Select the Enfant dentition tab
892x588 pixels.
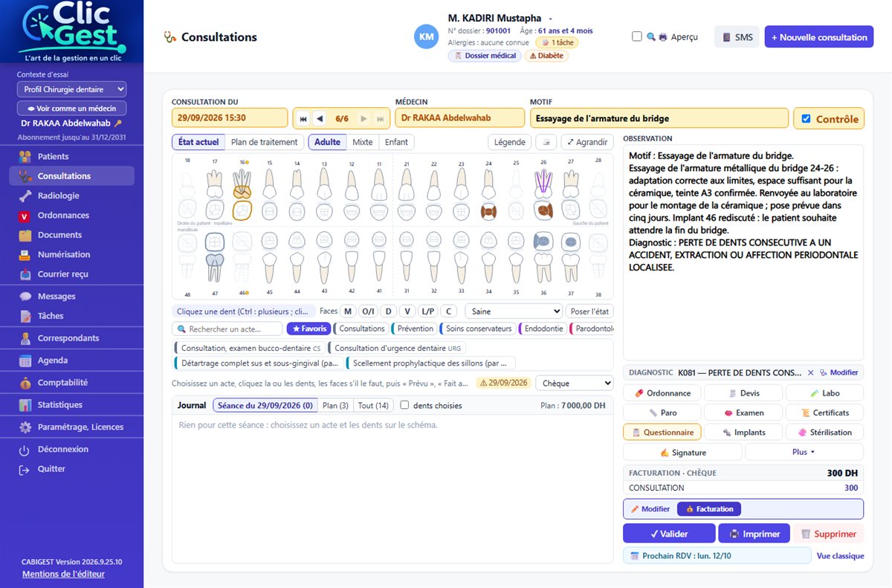[396, 142]
